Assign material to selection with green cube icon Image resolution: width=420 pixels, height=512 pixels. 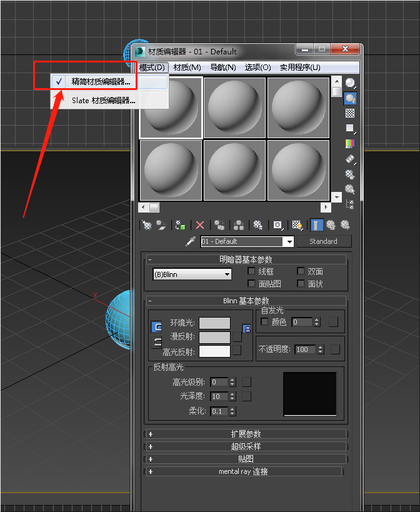[x=180, y=225]
